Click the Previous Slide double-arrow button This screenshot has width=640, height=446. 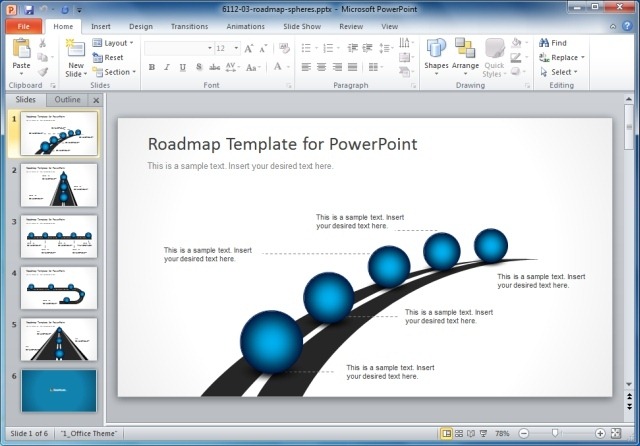point(629,396)
